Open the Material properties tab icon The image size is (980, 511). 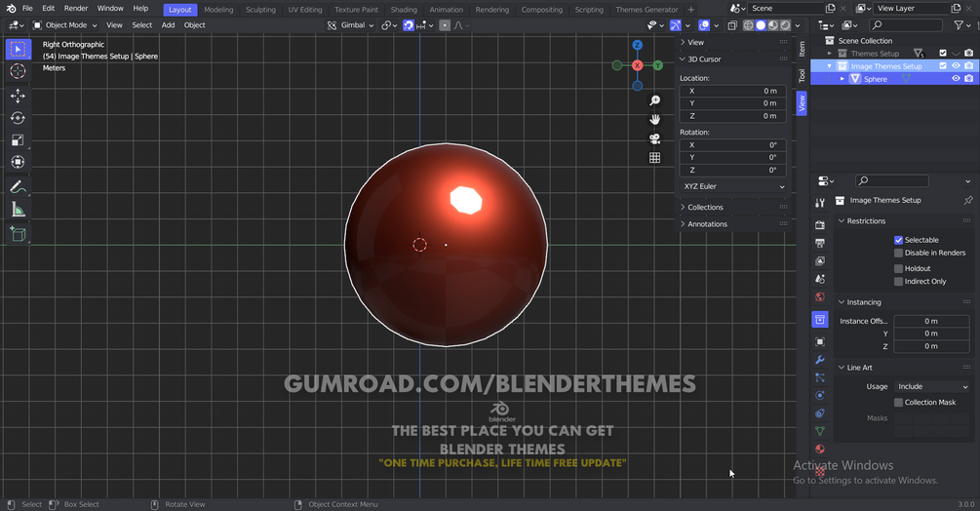(820, 450)
